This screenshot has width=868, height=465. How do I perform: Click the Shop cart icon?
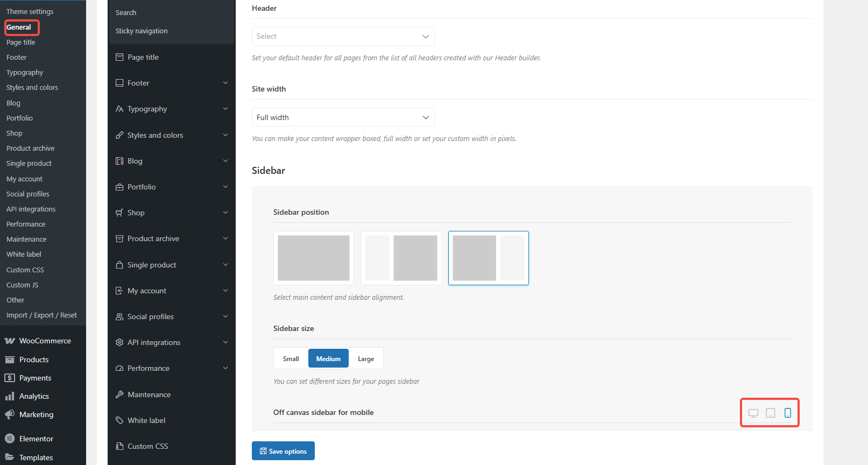119,213
